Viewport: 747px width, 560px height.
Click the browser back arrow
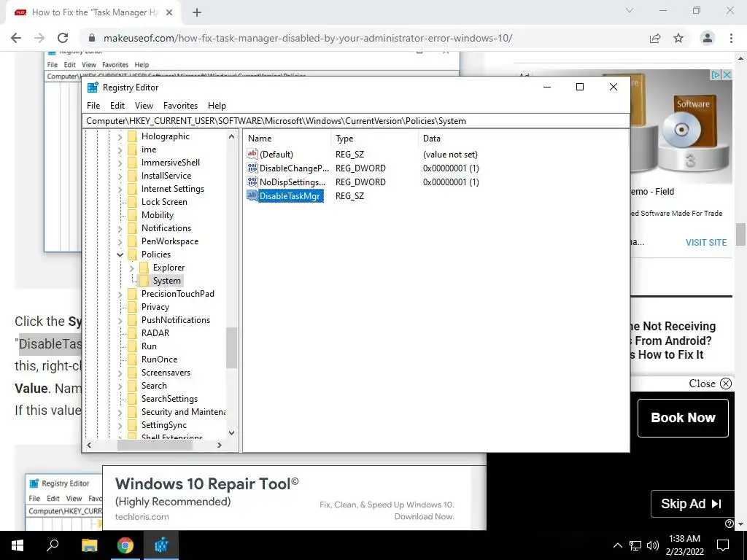(16, 38)
